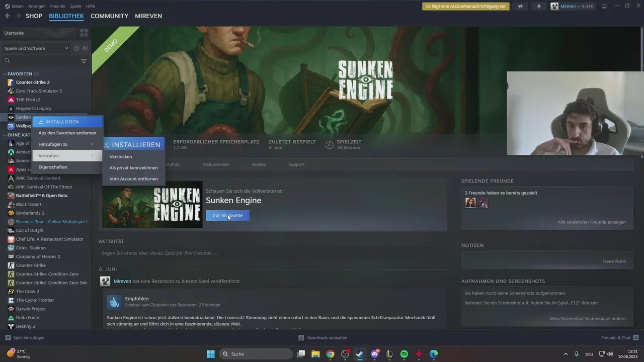Select Euro Truck Simulator 2
Screen dimensions: 644x362
[x=39, y=91]
